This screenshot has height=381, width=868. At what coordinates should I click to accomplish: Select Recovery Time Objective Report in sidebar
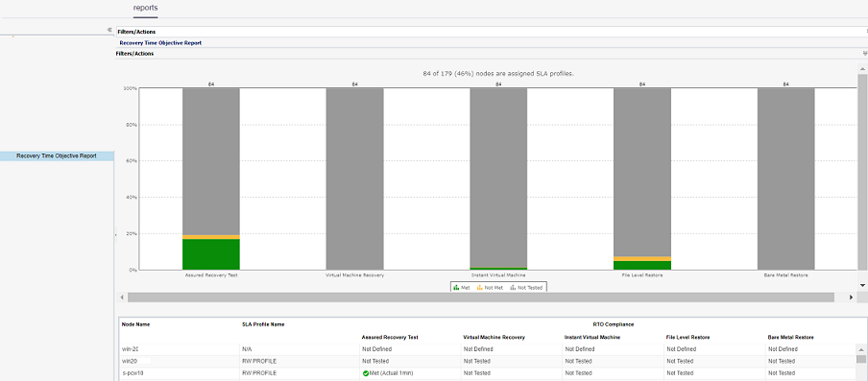[x=57, y=156]
